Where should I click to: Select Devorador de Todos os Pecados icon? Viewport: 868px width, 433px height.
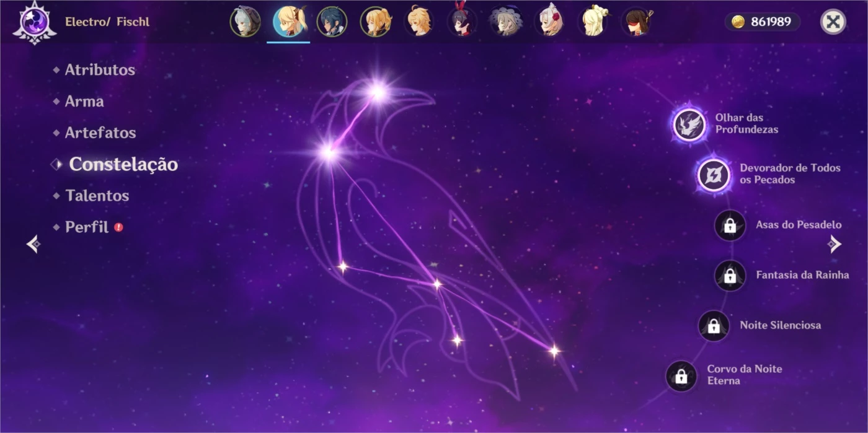pyautogui.click(x=714, y=175)
